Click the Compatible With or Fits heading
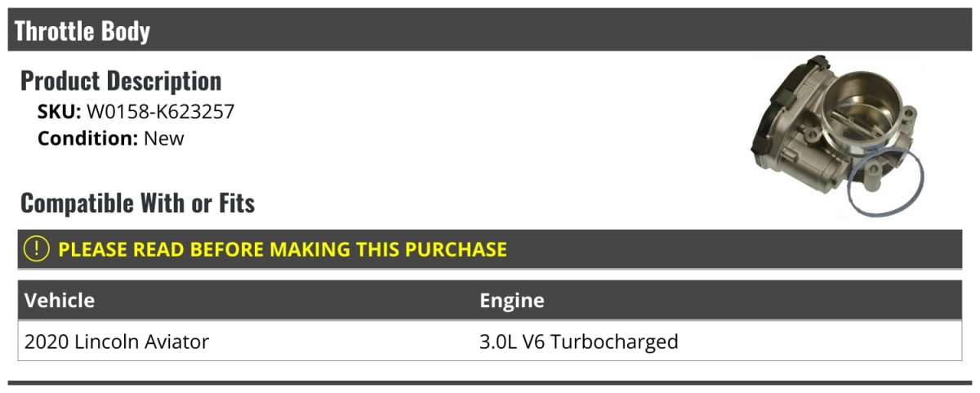The width and height of the screenshot is (980, 393). [x=137, y=203]
